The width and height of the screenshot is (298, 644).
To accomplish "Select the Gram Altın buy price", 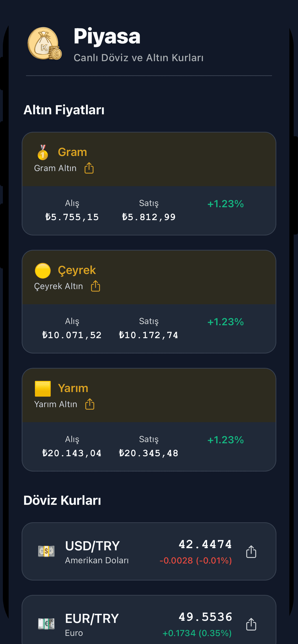I will click(72, 217).
